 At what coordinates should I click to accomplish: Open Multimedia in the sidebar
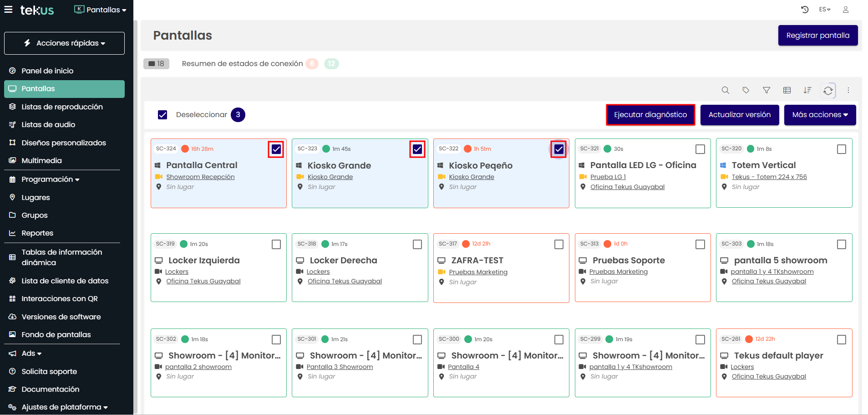tap(41, 160)
